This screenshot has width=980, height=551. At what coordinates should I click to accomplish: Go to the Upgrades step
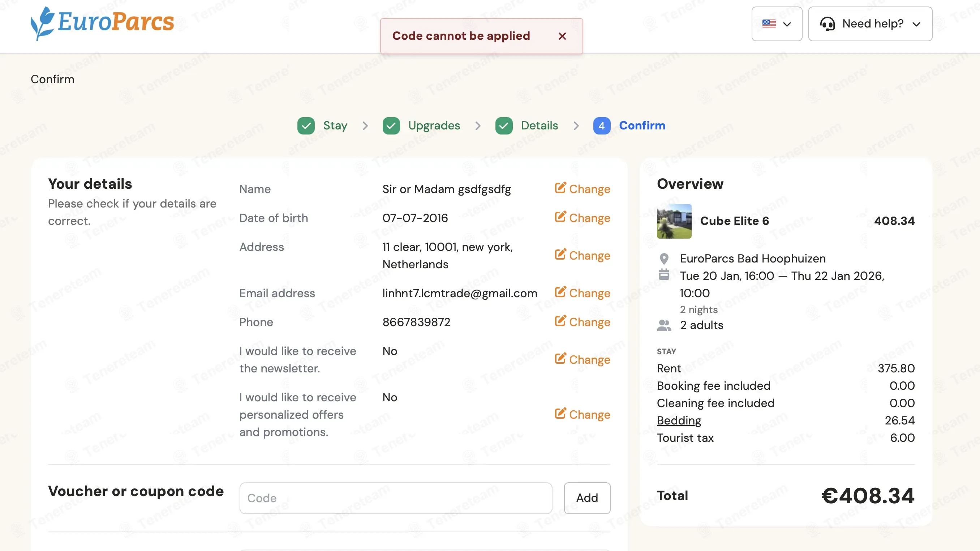click(434, 125)
